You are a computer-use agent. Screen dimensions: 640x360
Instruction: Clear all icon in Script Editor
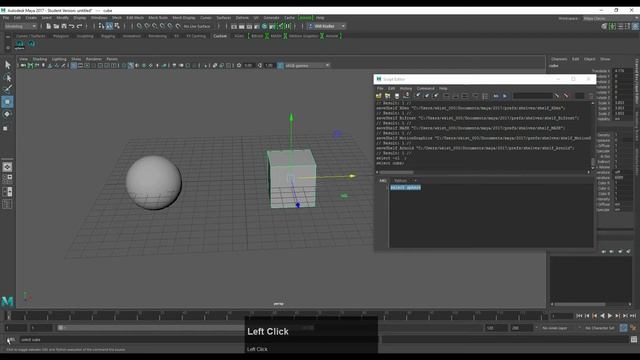436,96
